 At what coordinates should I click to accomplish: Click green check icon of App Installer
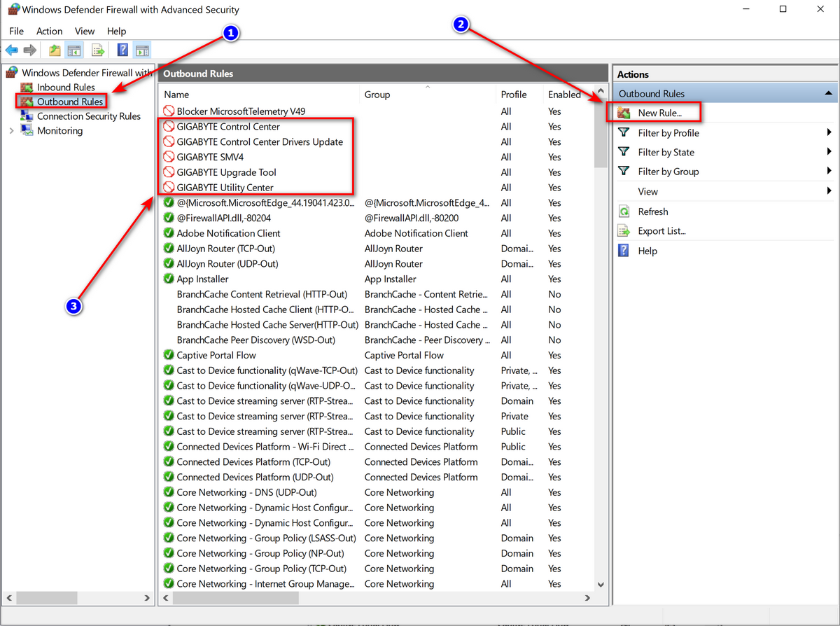(169, 279)
